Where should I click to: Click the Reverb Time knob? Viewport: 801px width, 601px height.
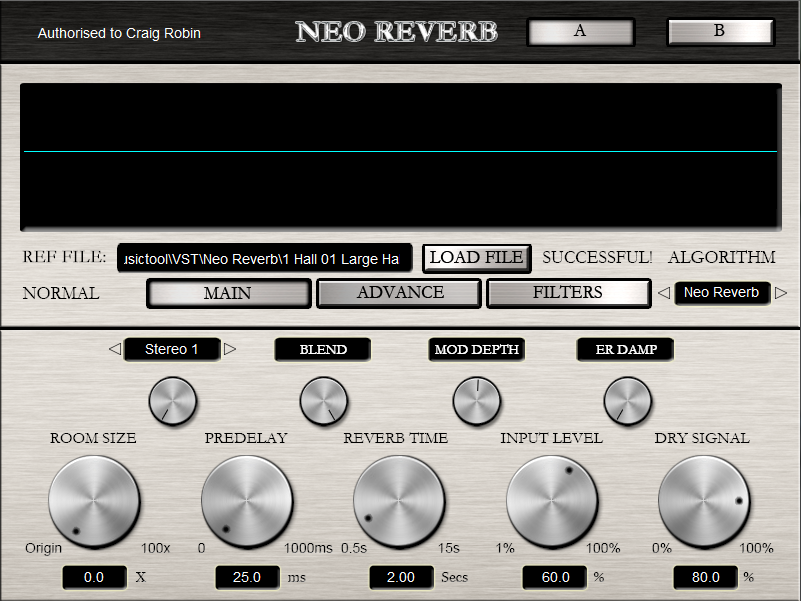398,500
